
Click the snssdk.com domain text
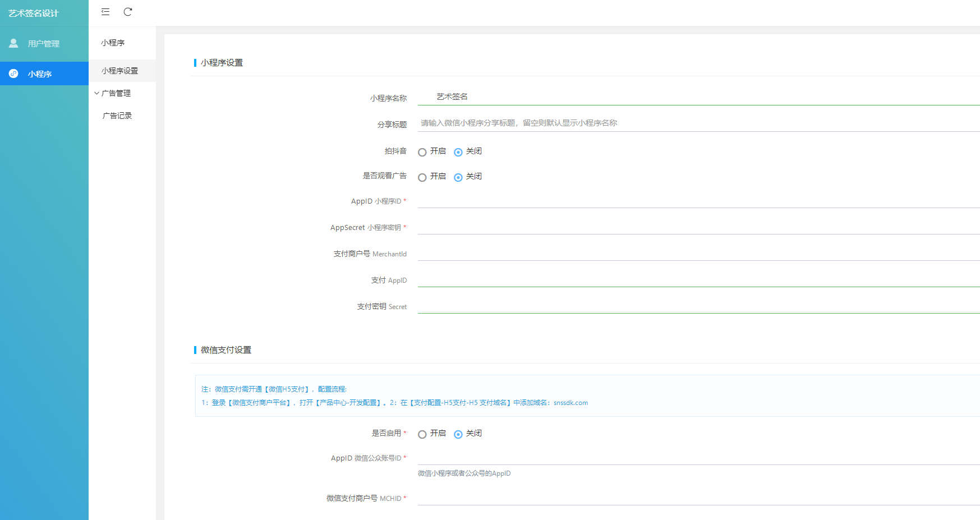570,403
